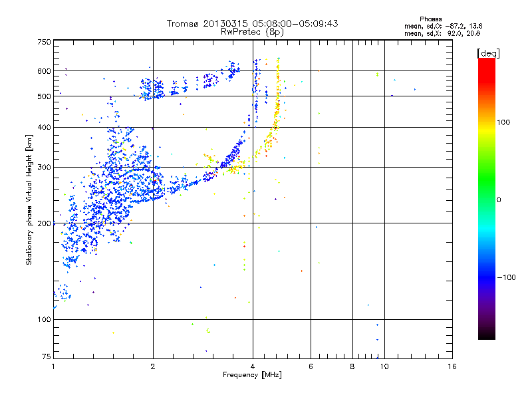Click y-axis tick label "75"
The width and height of the screenshot is (532, 399).
(47, 356)
